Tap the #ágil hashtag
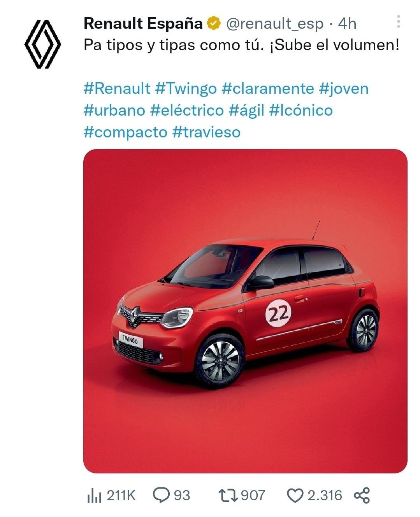The width and height of the screenshot is (420, 517). [x=246, y=111]
